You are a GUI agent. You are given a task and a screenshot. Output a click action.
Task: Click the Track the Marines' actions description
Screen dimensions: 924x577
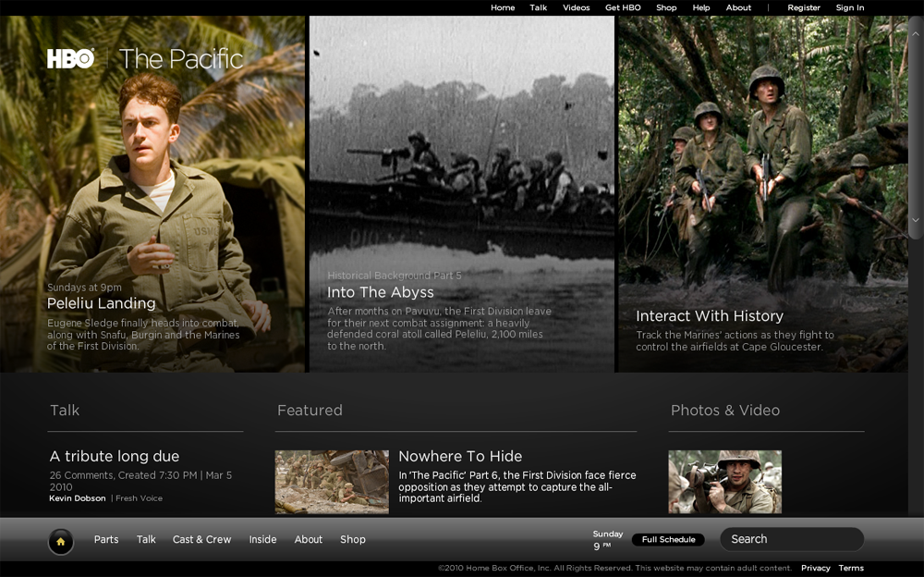[x=735, y=341]
